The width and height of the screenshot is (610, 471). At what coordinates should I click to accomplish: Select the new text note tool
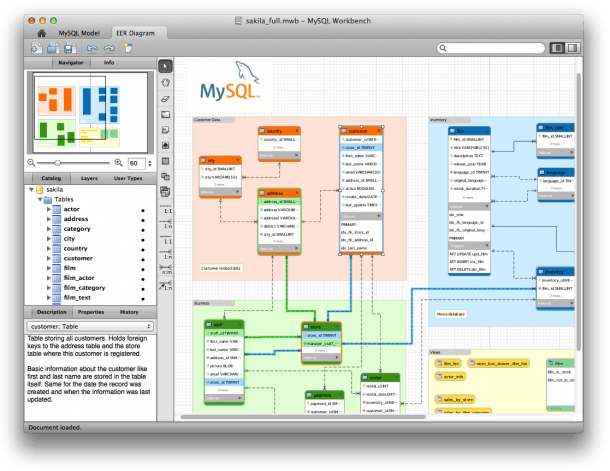pos(165,130)
